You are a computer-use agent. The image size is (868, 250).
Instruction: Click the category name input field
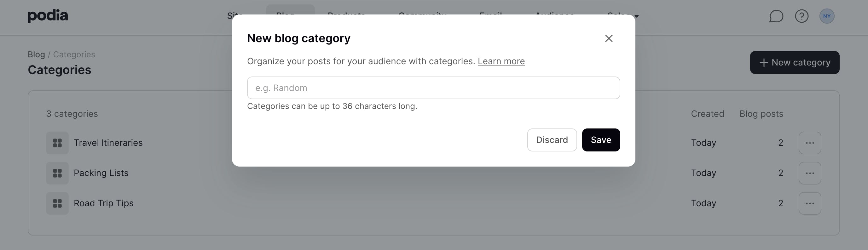(433, 88)
